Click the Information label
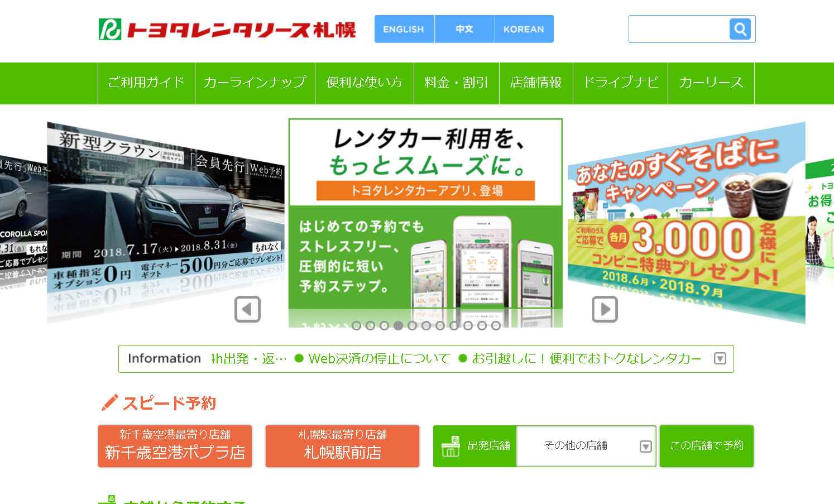The image size is (834, 504). (x=165, y=358)
